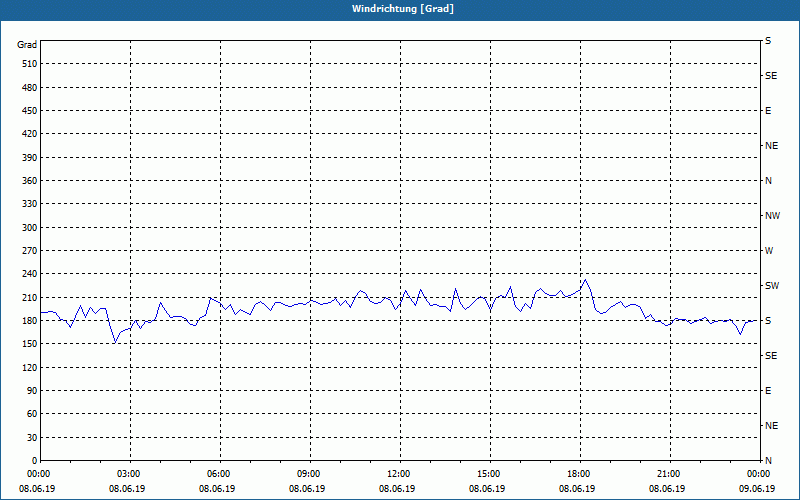
Task: Click the 08.06.19 date under first 00:00
Action: tap(37, 489)
